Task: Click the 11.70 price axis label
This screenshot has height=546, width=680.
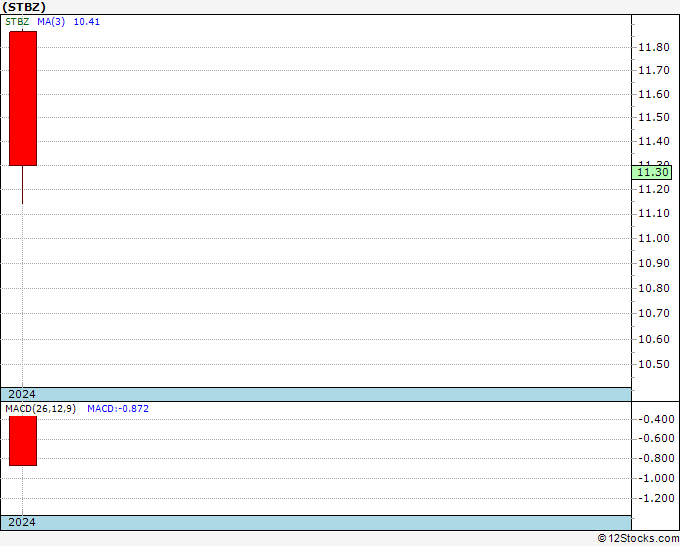Action: (x=654, y=70)
